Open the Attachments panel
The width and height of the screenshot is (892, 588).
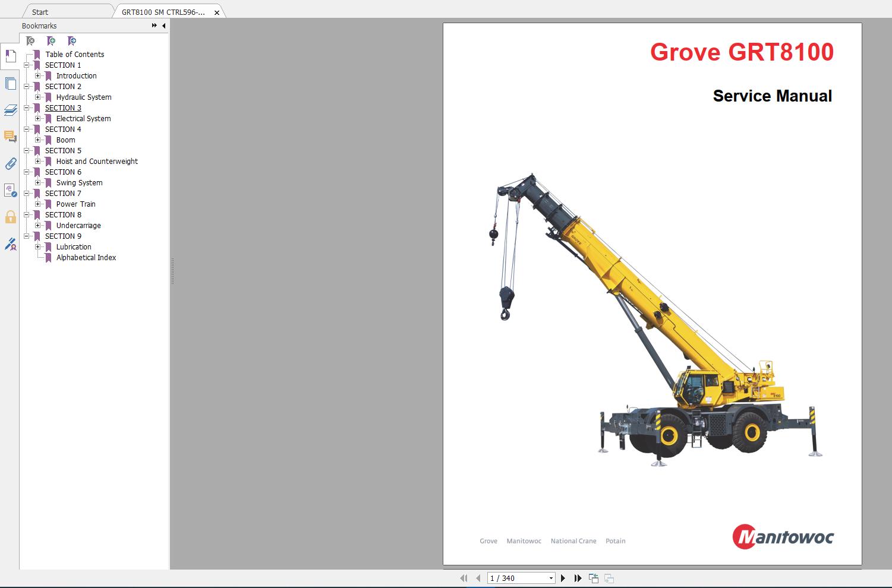coord(10,165)
